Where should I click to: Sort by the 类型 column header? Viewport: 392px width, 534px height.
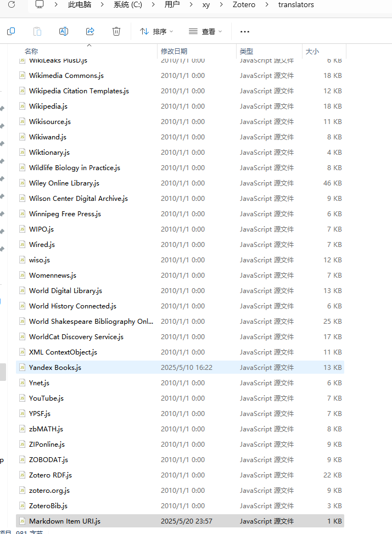[x=246, y=52]
